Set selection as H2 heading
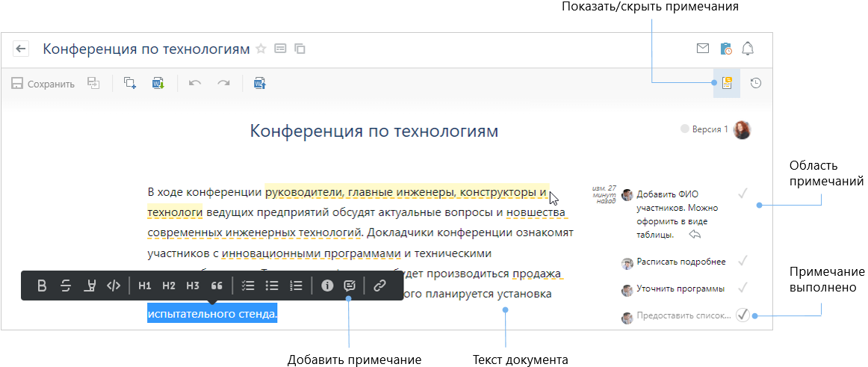Viewport: 868px width, 367px height. coord(169,286)
